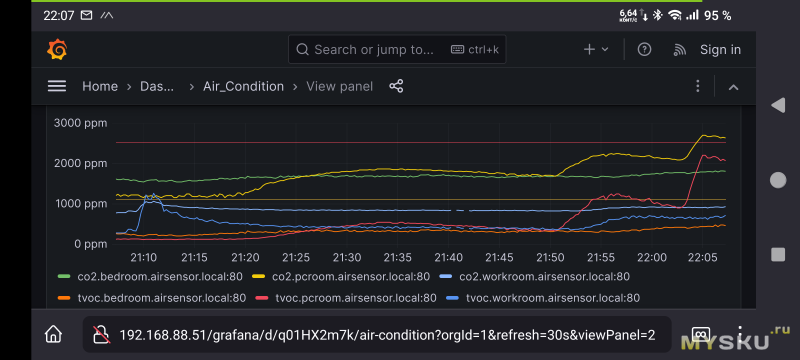Open color picker for tvoc.pcroom red swatch

262,298
